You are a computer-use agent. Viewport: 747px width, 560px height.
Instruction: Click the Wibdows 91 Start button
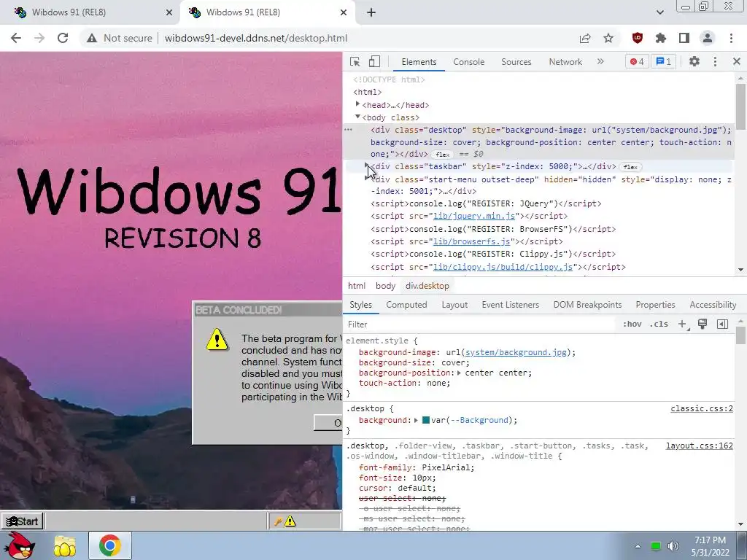(23, 521)
